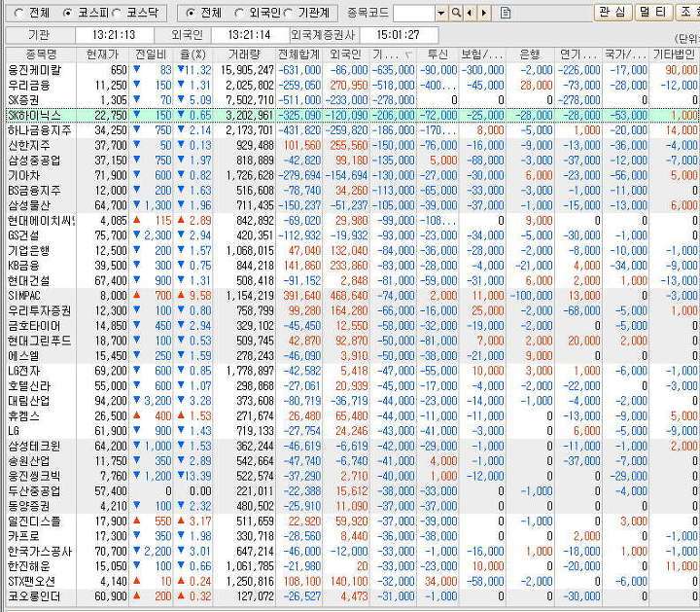Sort by the 현재가 column header
The image size is (700, 612).
103,54
